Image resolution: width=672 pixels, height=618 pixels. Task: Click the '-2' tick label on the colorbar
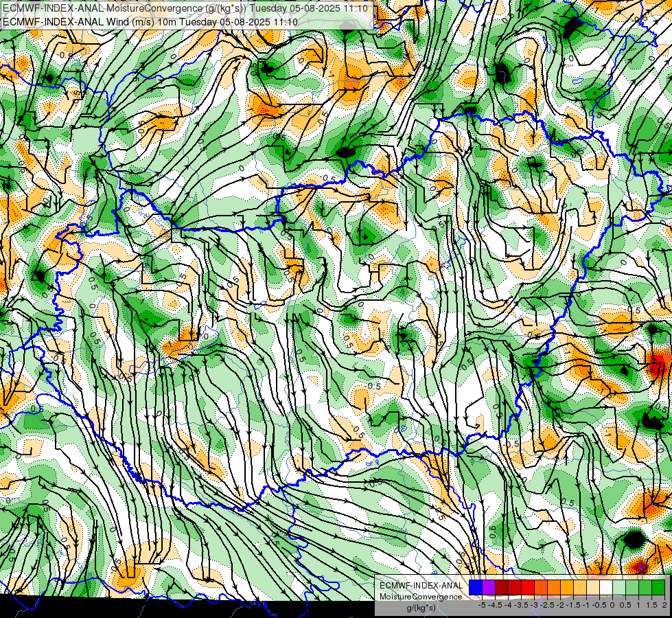[560, 605]
